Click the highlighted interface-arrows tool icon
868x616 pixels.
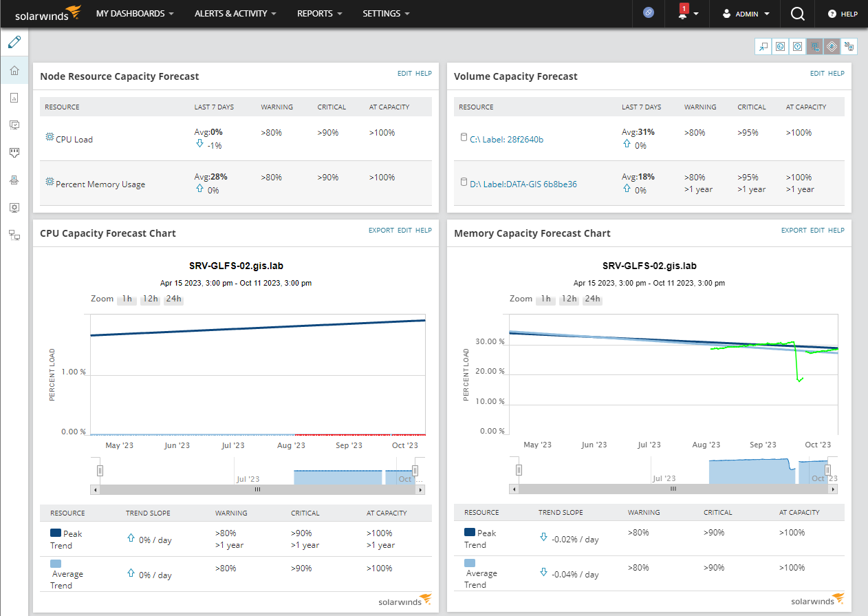pyautogui.click(x=815, y=47)
